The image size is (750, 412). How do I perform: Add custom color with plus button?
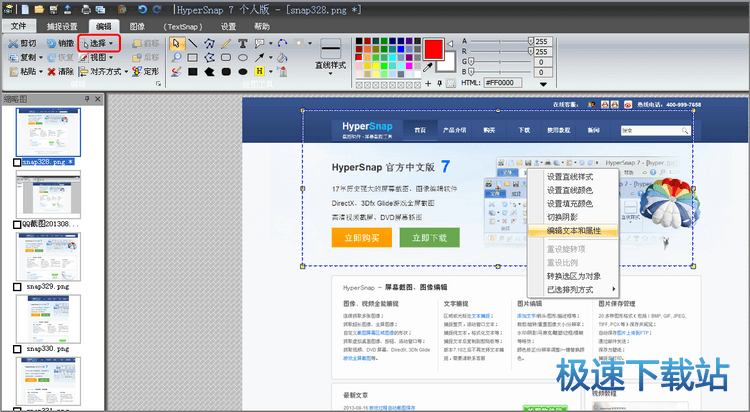click(428, 84)
